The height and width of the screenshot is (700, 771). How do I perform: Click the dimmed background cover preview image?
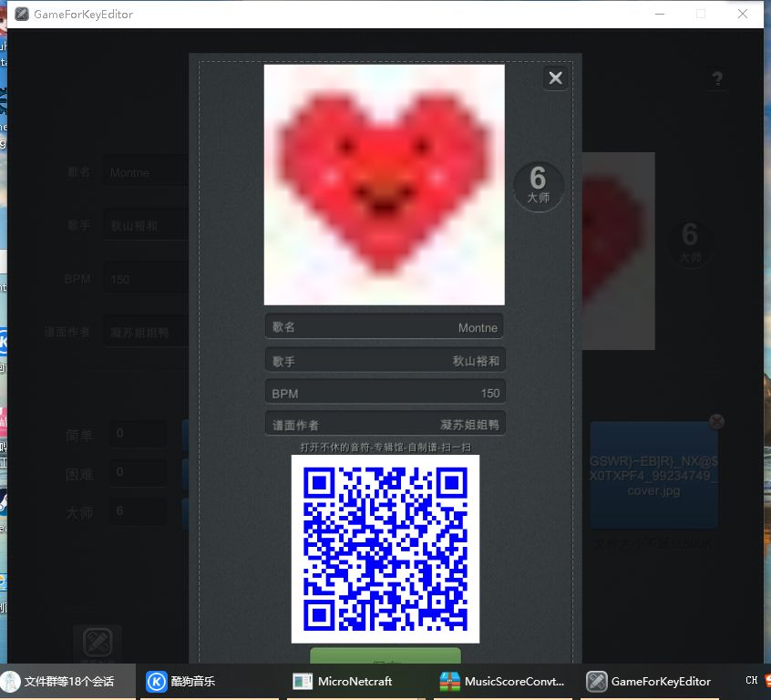[x=618, y=251]
